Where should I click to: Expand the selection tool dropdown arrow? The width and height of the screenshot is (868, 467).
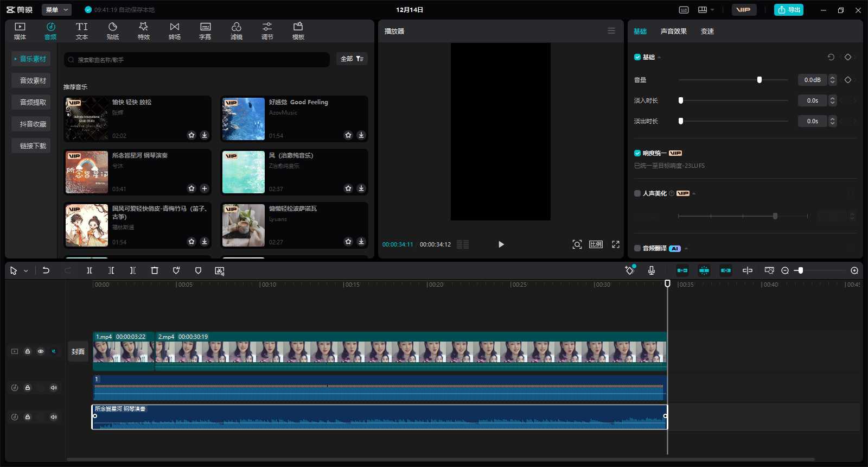coord(25,271)
